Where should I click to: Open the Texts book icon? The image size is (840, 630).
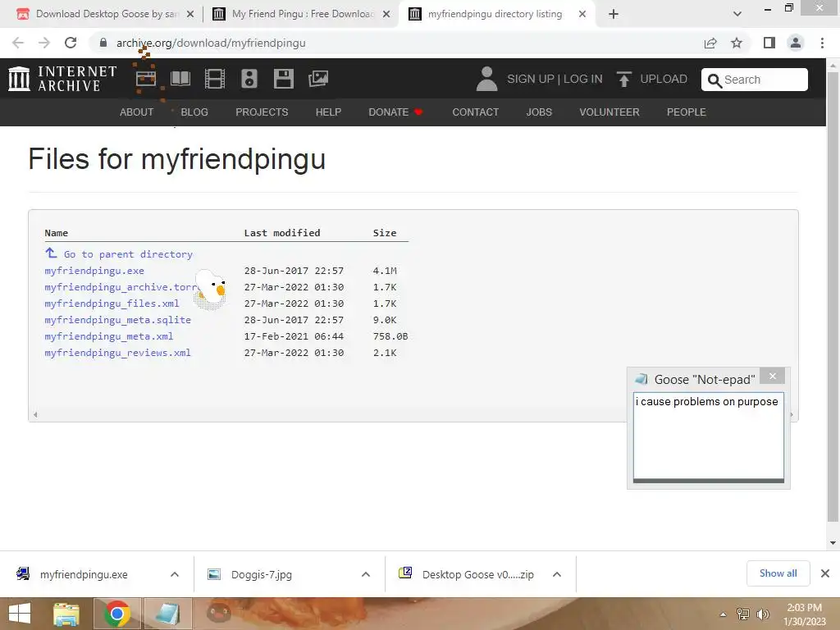[180, 79]
